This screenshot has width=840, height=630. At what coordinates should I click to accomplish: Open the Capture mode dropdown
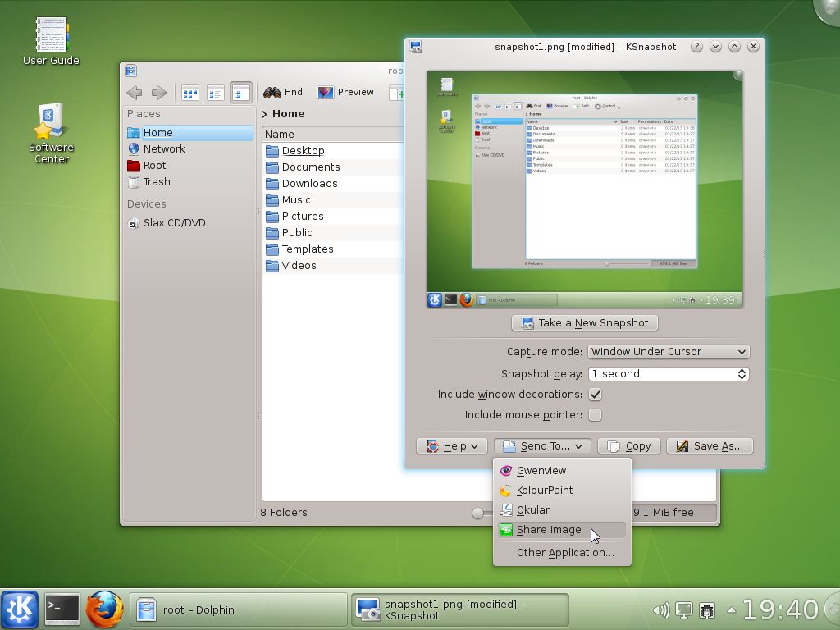[669, 351]
